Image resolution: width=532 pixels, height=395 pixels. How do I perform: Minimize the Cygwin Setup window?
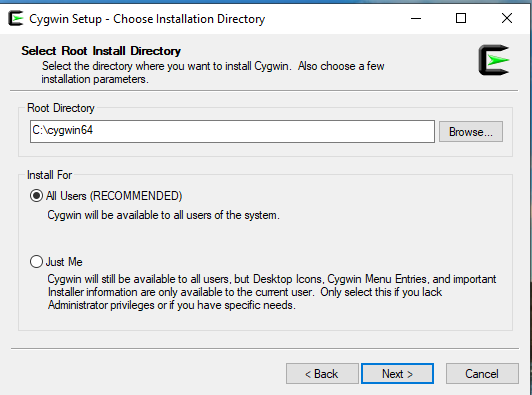416,18
